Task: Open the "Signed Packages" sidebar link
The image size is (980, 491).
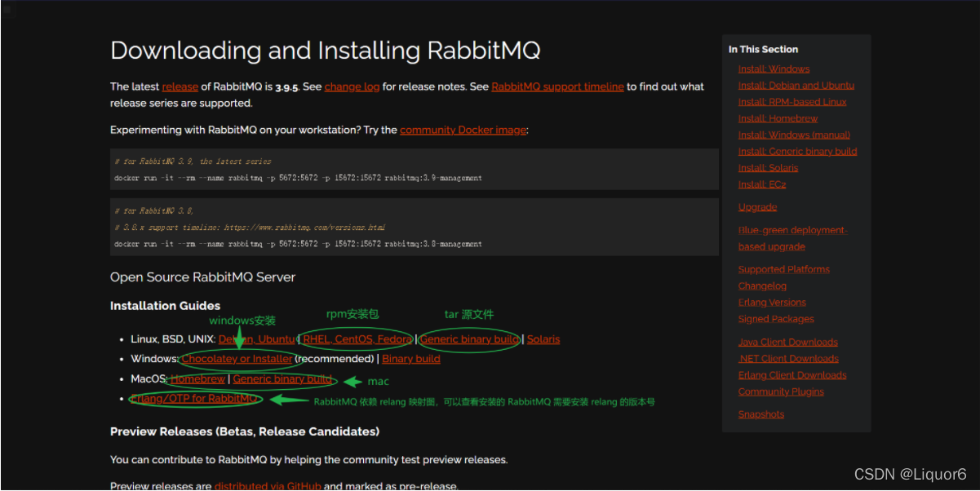Action: (776, 319)
